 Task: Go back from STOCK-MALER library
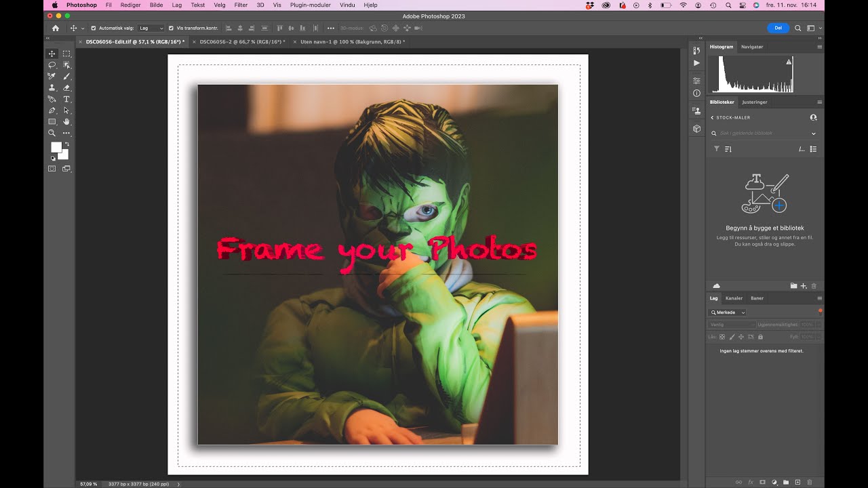[x=712, y=117]
